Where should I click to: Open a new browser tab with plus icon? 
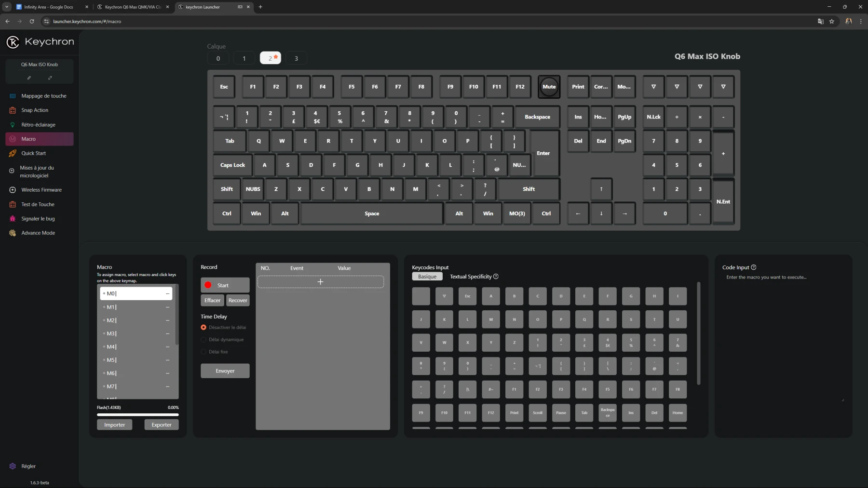coord(260,7)
